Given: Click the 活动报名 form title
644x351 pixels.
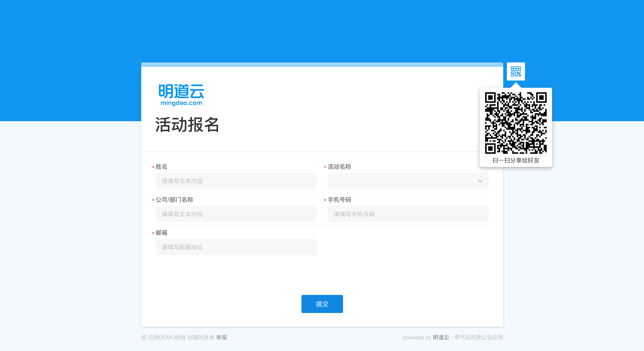Looking at the screenshot, I should 187,125.
